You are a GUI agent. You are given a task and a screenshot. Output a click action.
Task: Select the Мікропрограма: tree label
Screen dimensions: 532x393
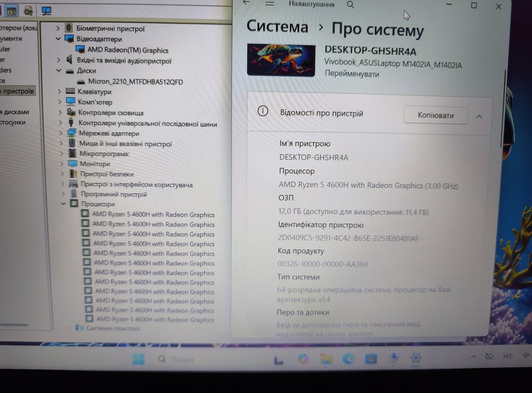pos(104,154)
